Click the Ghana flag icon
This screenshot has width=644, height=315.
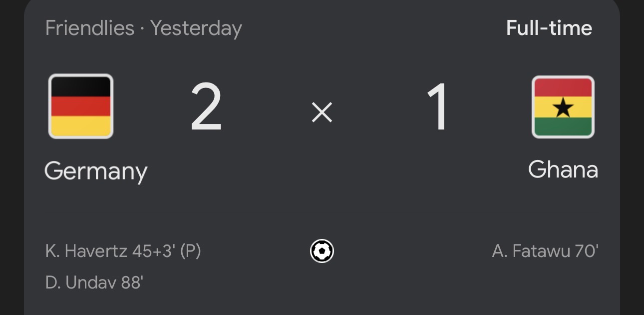pos(563,107)
